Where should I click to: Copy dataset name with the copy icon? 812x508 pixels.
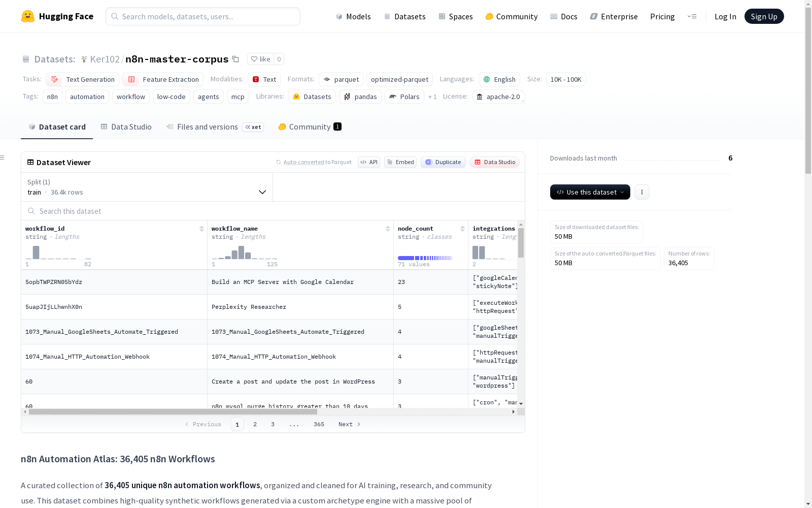pyautogui.click(x=235, y=59)
